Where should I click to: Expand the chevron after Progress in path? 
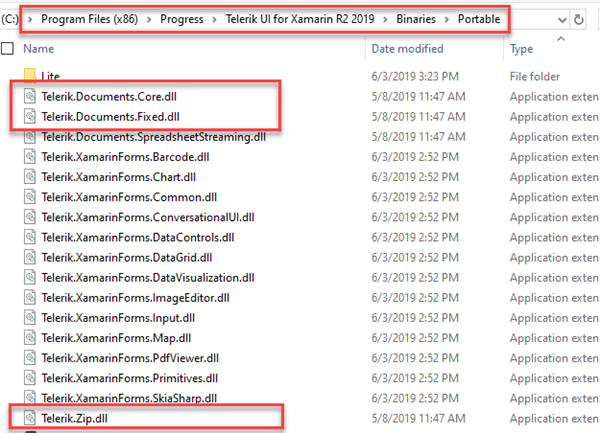(x=215, y=19)
